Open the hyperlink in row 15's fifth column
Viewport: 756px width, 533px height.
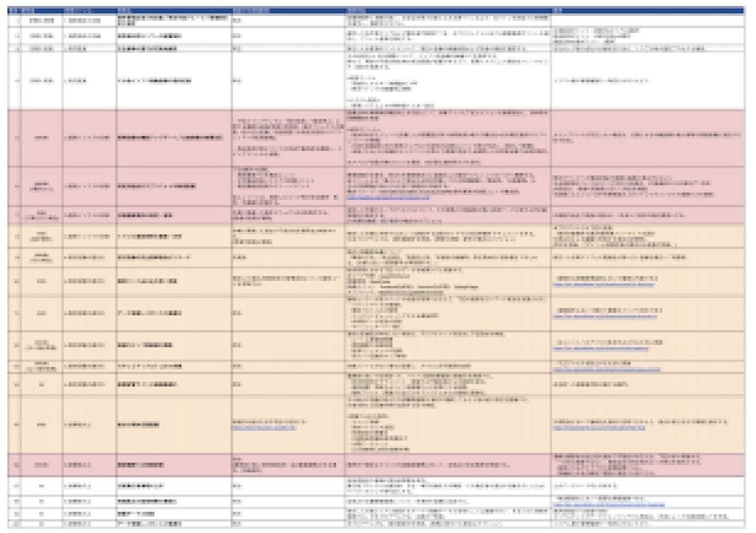click(264, 428)
